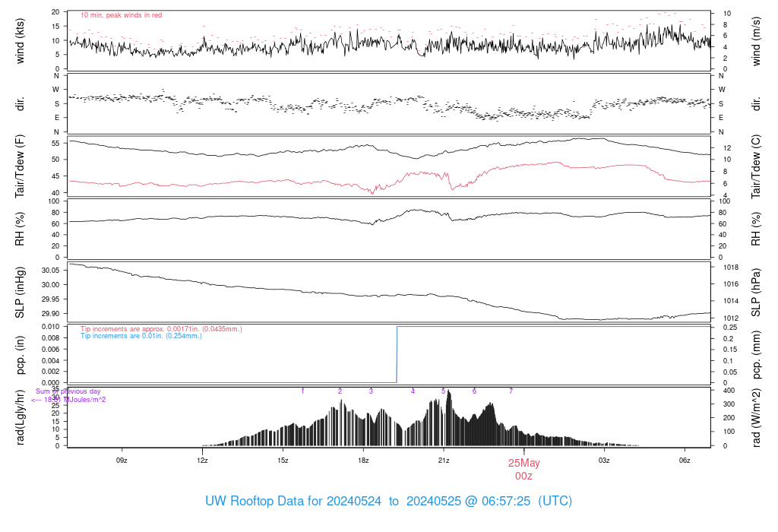Click the '21z' time axis tick
This screenshot has width=778, height=532.
point(444,461)
